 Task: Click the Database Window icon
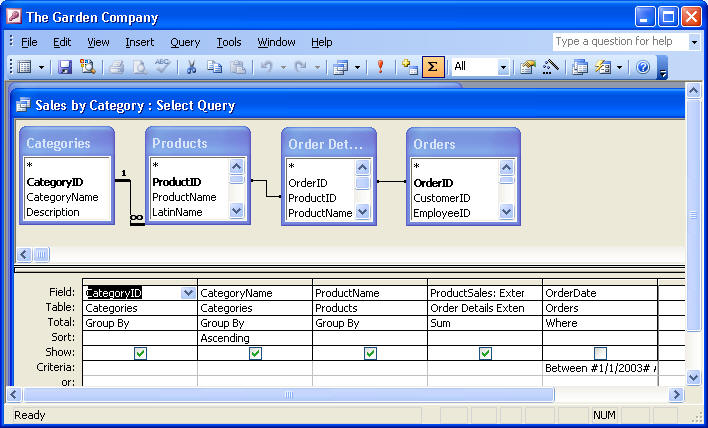coord(580,67)
